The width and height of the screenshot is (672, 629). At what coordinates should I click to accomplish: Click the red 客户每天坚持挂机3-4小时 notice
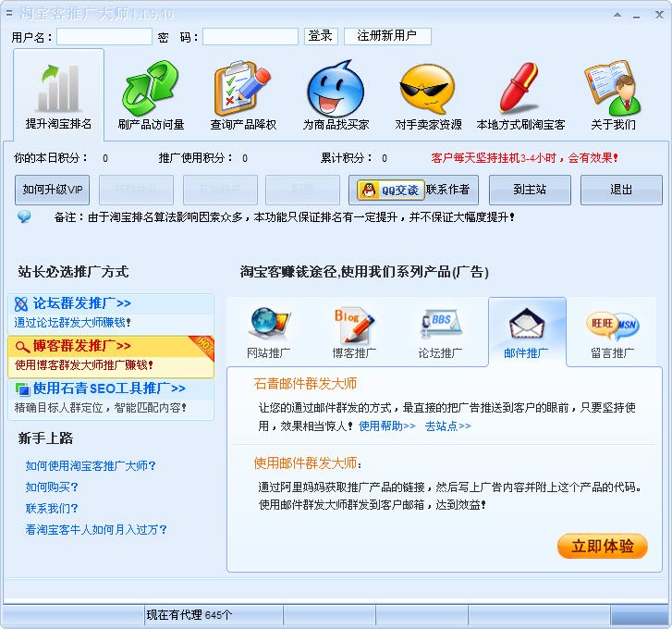(x=525, y=158)
